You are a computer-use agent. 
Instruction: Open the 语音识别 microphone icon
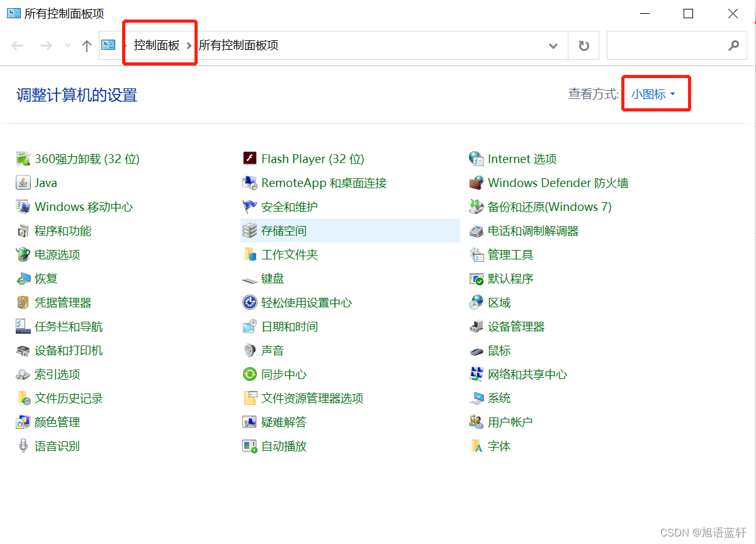tap(23, 446)
